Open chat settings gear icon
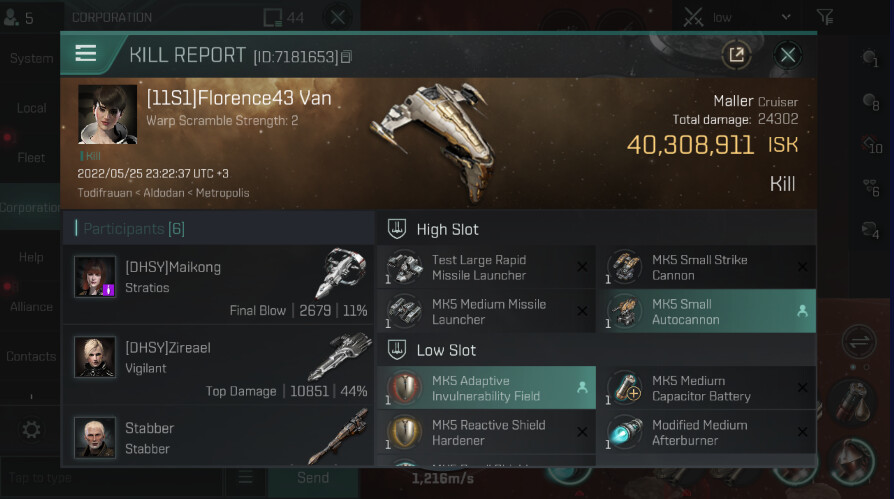 [x=31, y=430]
